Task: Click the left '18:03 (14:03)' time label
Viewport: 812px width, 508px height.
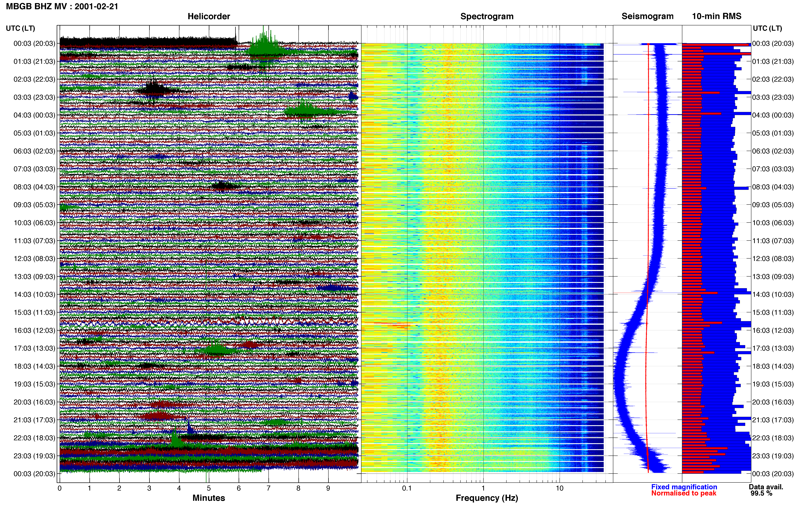Action: point(34,366)
